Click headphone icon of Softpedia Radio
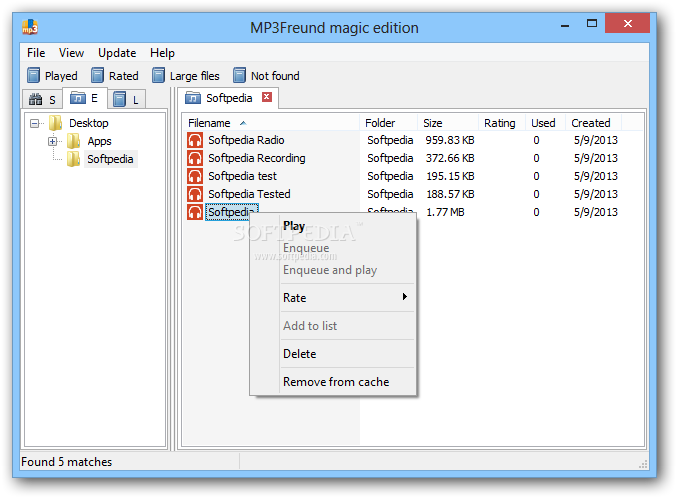This screenshot has width=677, height=498. pos(195,140)
